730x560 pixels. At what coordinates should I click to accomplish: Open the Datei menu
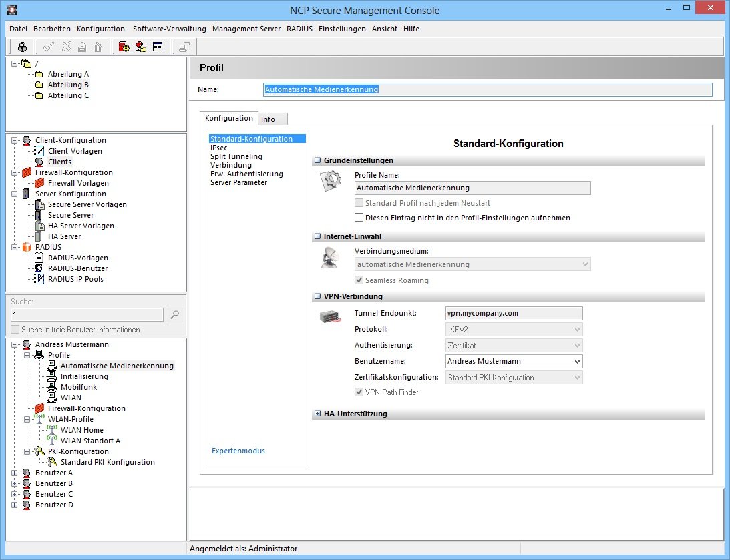tap(18, 29)
